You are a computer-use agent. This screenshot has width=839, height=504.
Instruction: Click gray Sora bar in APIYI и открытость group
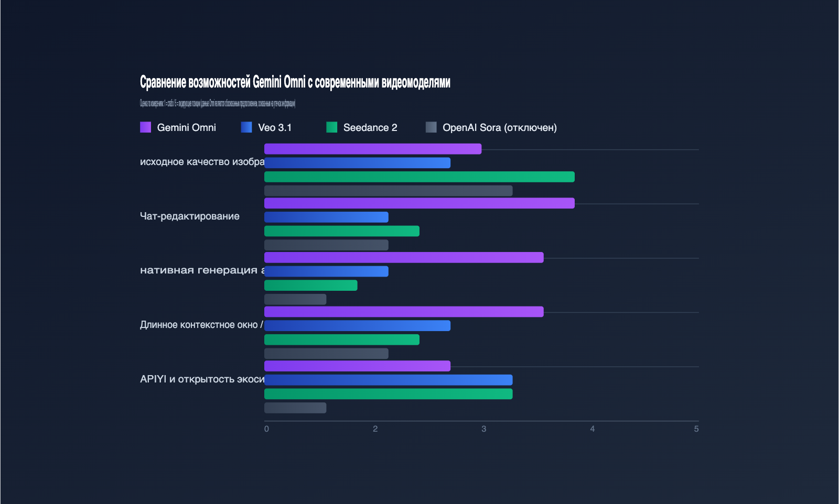click(x=295, y=408)
